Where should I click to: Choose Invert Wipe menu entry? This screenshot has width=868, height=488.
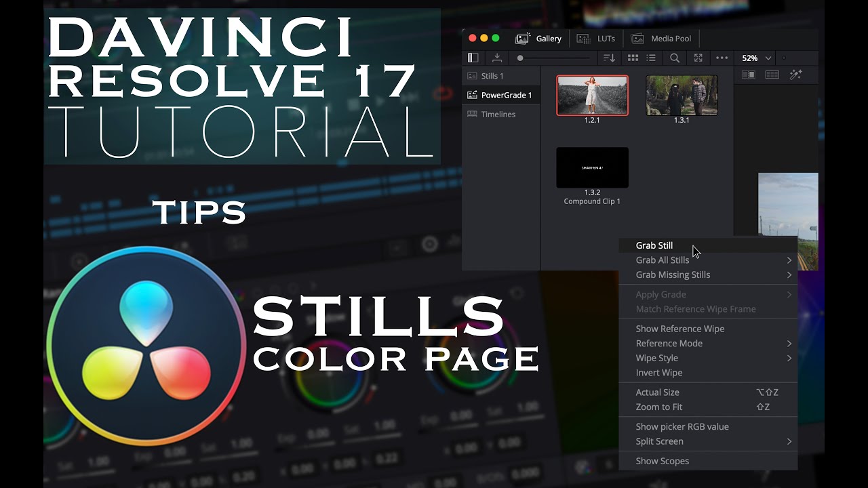pyautogui.click(x=708, y=373)
